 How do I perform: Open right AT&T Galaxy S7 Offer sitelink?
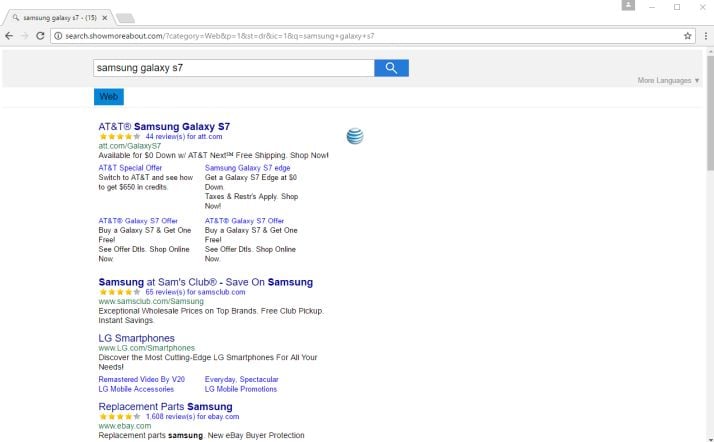click(245, 221)
